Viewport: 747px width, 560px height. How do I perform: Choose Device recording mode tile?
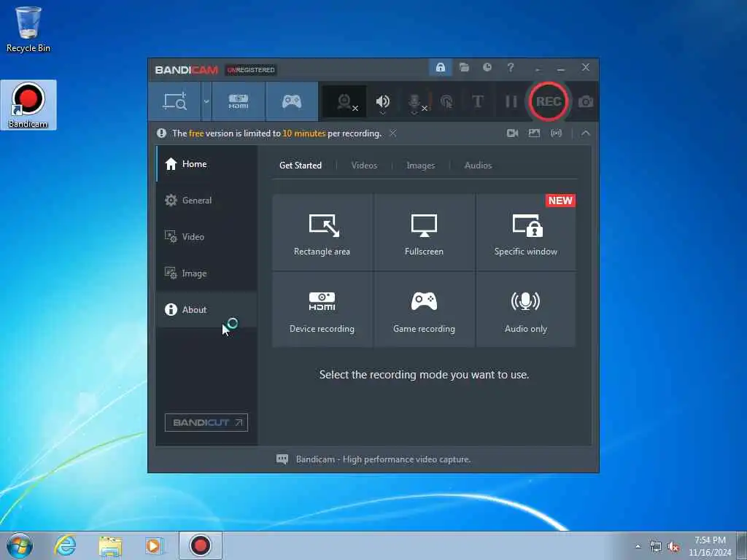pyautogui.click(x=322, y=309)
